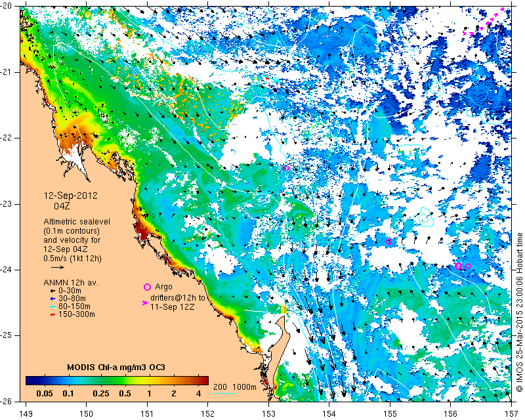Click the '-26' latitude axis label
This screenshot has width=525, height=420.
click(x=7, y=401)
